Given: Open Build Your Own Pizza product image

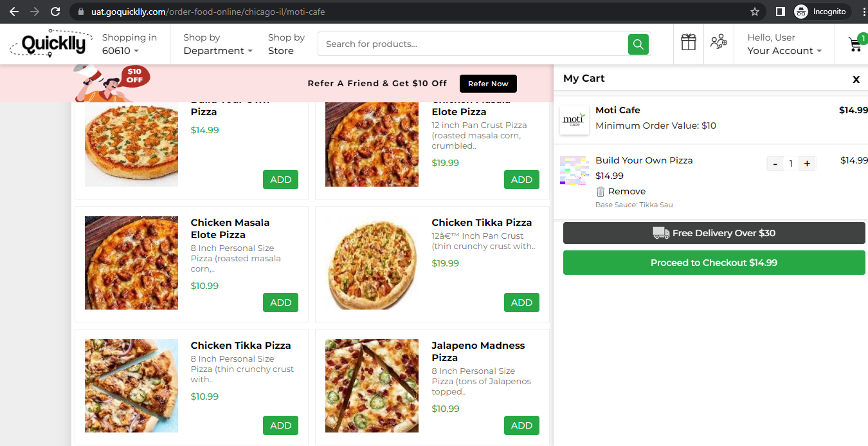Looking at the screenshot, I should tap(131, 144).
